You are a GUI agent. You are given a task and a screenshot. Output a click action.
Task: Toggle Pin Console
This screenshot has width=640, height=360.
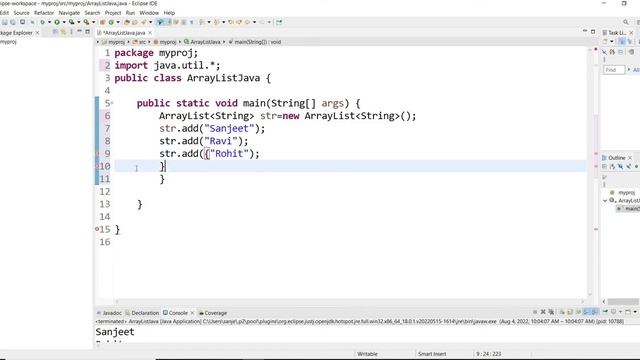click(605, 312)
